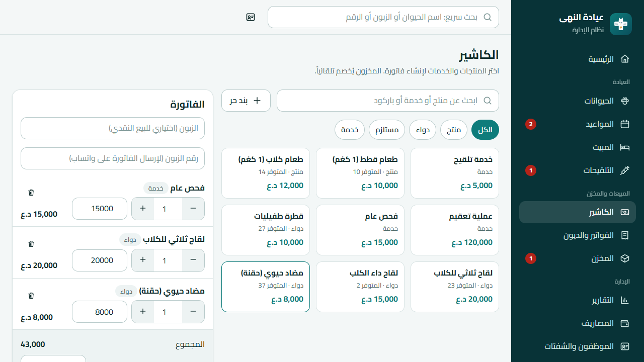Click the الزبون customer field
The width and height of the screenshot is (644, 362).
point(113,128)
